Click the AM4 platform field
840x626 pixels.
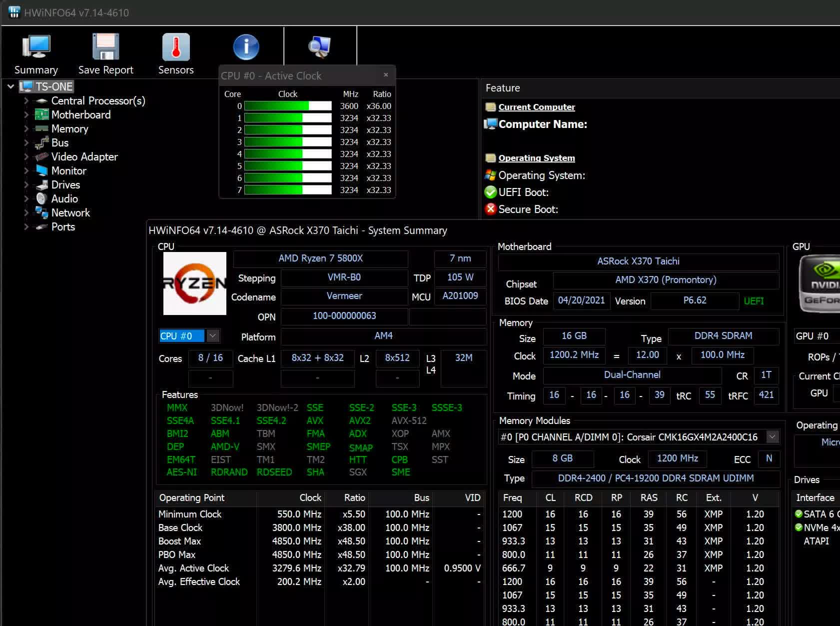pos(384,336)
